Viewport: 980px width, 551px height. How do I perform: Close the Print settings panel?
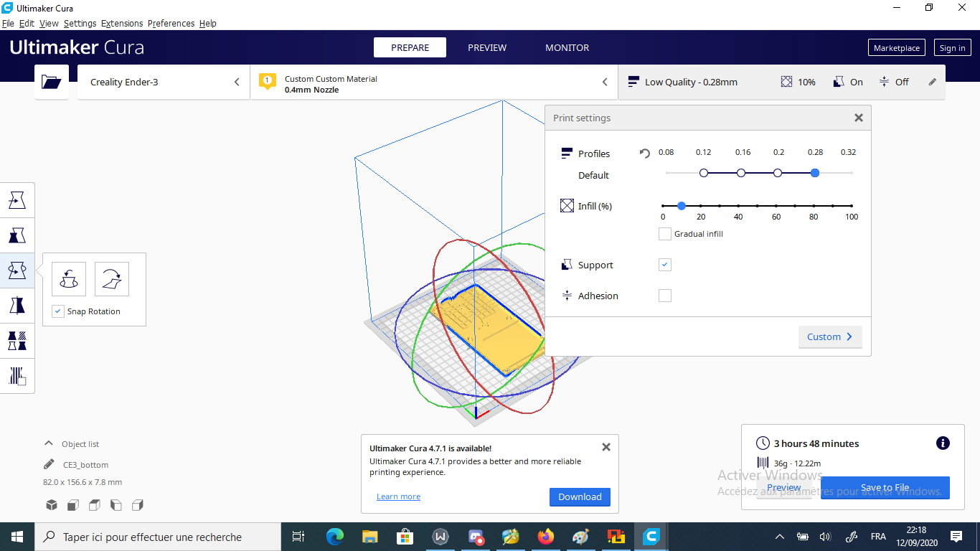(x=858, y=118)
